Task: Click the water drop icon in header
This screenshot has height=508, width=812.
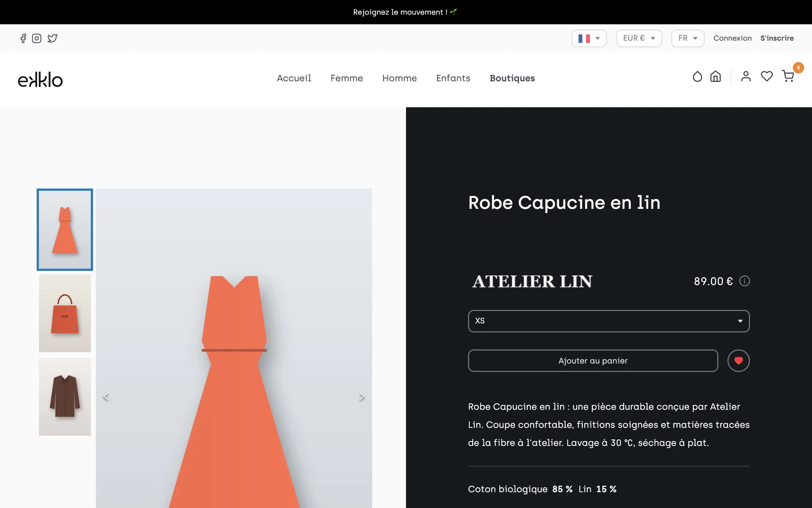Action: (697, 76)
